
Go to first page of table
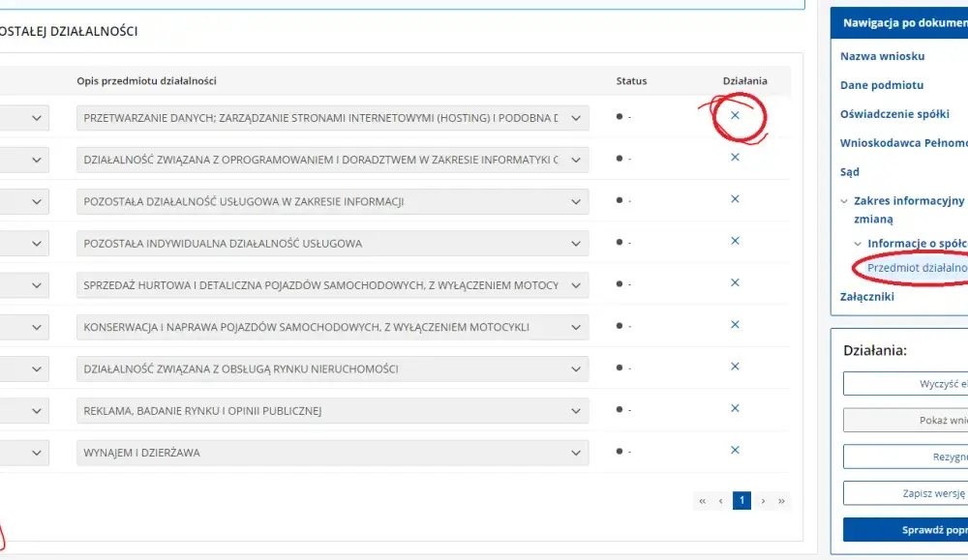point(702,501)
